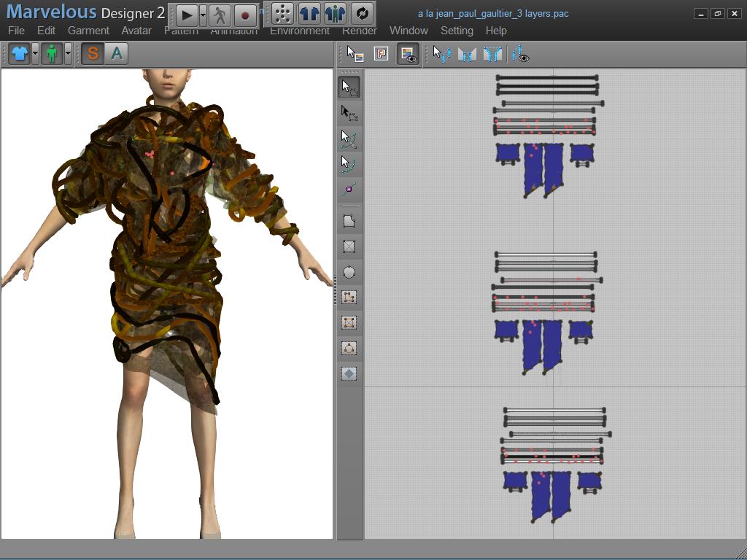Screen dimensions: 747x560
Task: Select the walking avatar animation icon
Action: [x=220, y=14]
